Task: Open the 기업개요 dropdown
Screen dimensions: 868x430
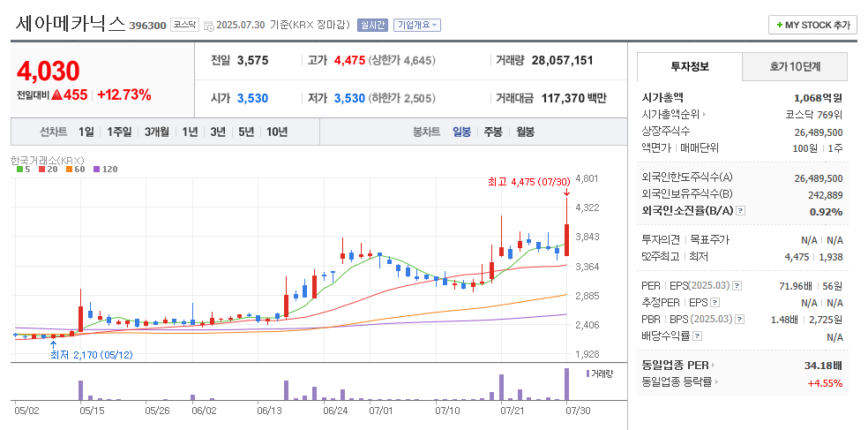Action: click(417, 25)
